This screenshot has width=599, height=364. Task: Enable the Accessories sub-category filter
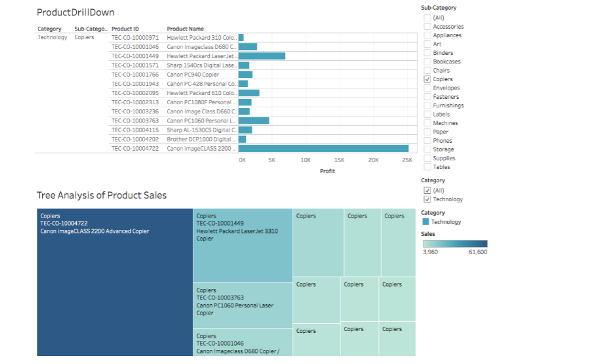(427, 26)
